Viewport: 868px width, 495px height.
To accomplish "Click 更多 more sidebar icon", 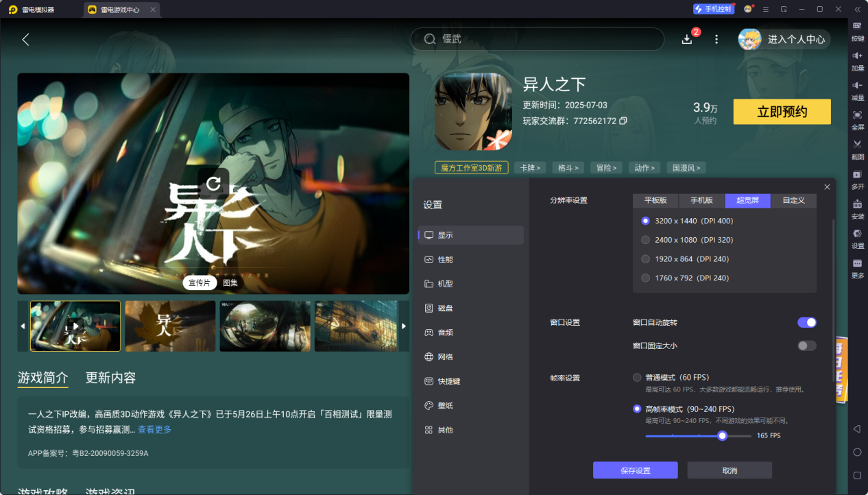I will click(x=857, y=268).
